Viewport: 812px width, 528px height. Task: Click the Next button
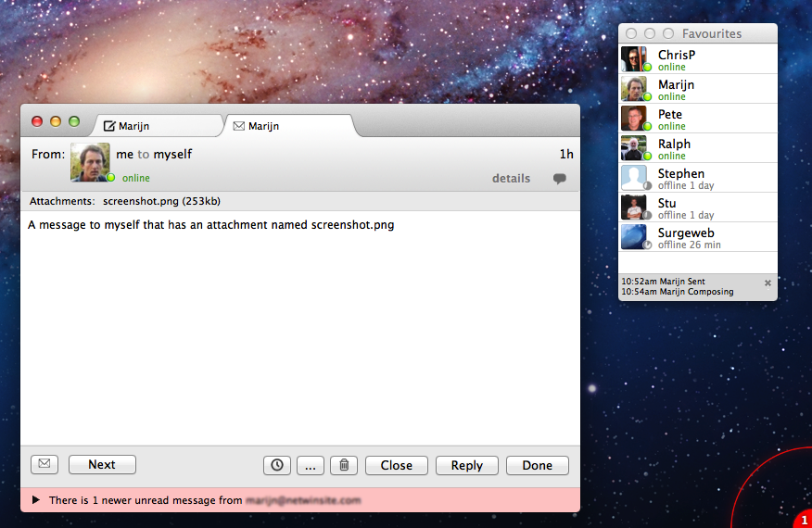click(x=102, y=464)
